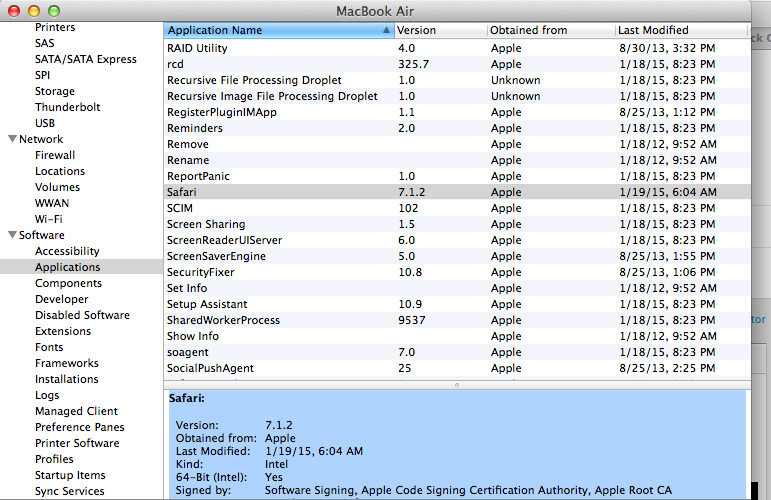Select the Screen Sharing row
The image size is (771, 500).
coord(457,224)
